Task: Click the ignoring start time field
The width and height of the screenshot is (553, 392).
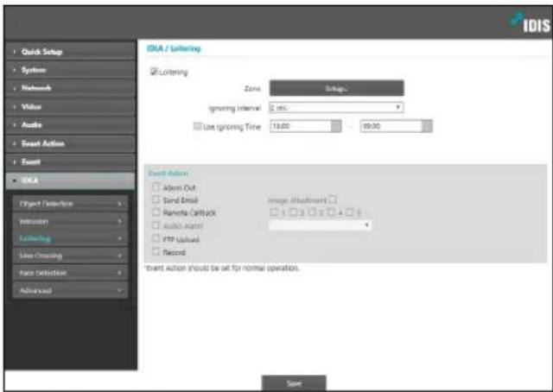Action: 301,126
